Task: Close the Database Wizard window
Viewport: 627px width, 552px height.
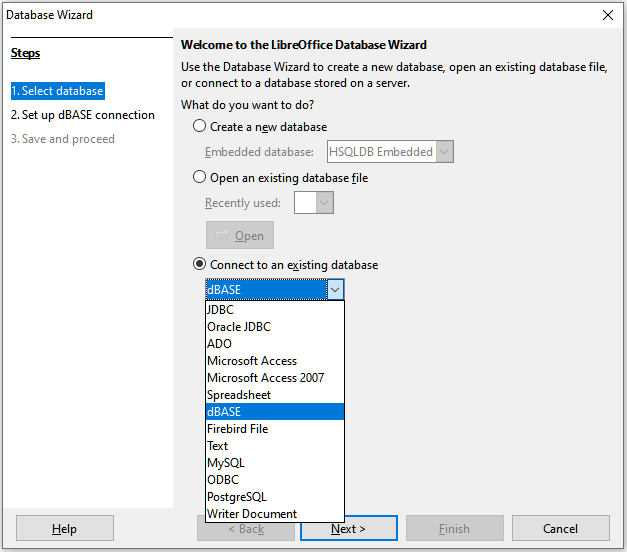Action: [x=608, y=15]
